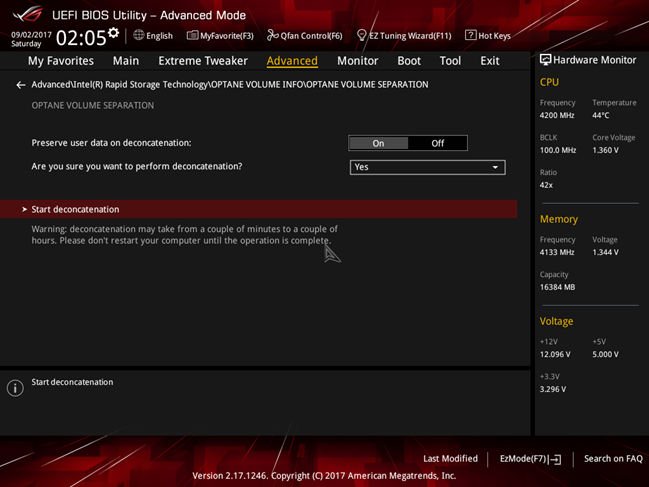Set Preserve user data to Off
The width and height of the screenshot is (649, 487).
[x=437, y=143]
